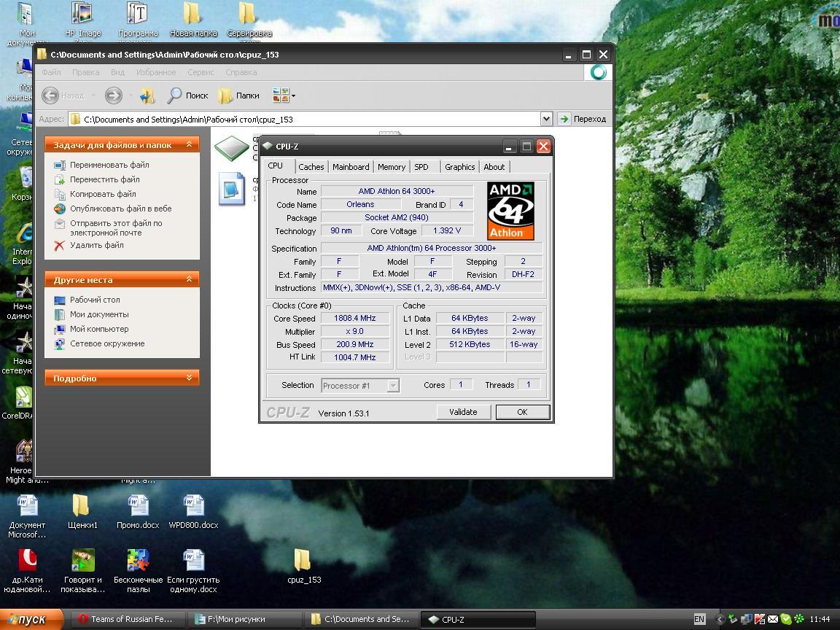Open the др.Кати юдановой Opera file icon
Image resolution: width=840 pixels, height=630 pixels.
(x=27, y=570)
